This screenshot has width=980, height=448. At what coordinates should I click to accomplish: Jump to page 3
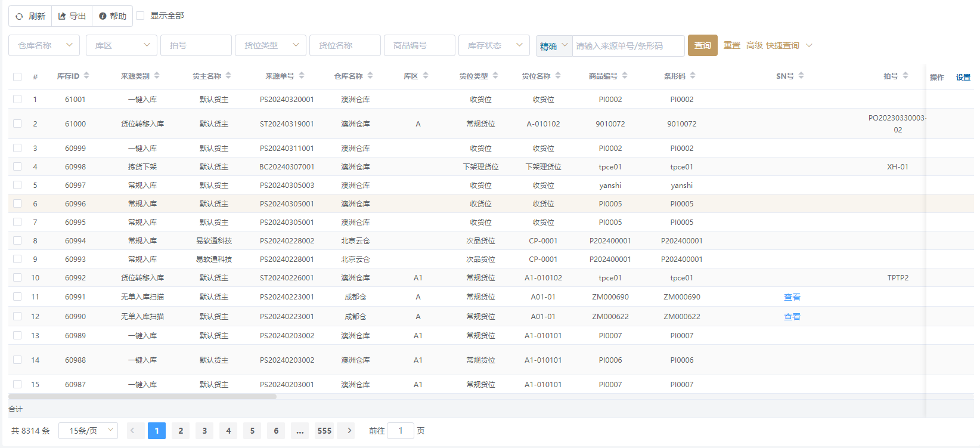[204, 431]
